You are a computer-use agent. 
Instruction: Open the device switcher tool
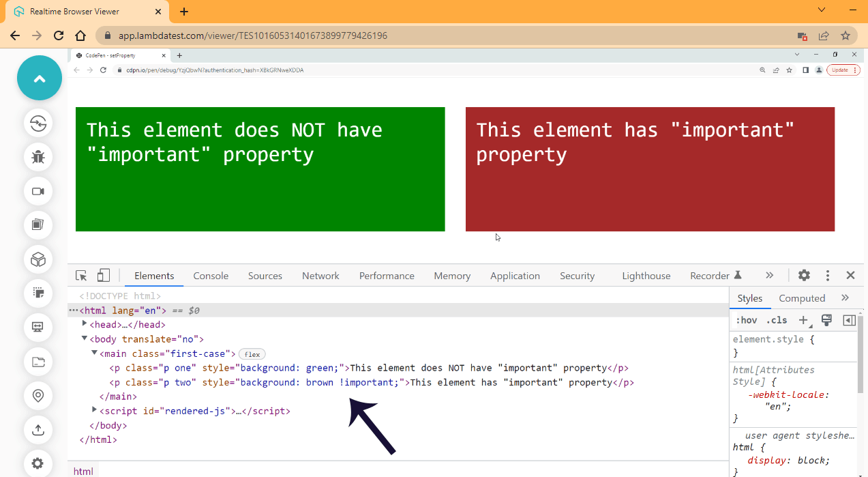tap(39, 124)
